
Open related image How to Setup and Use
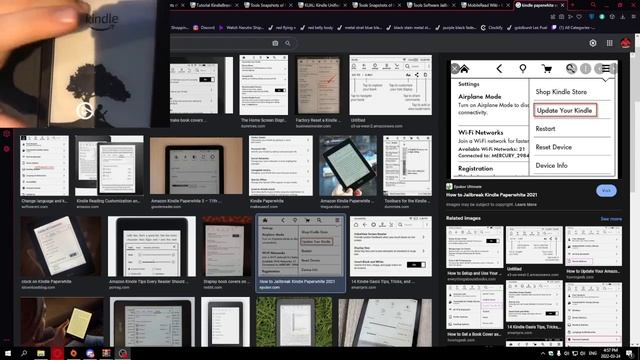click(474, 247)
